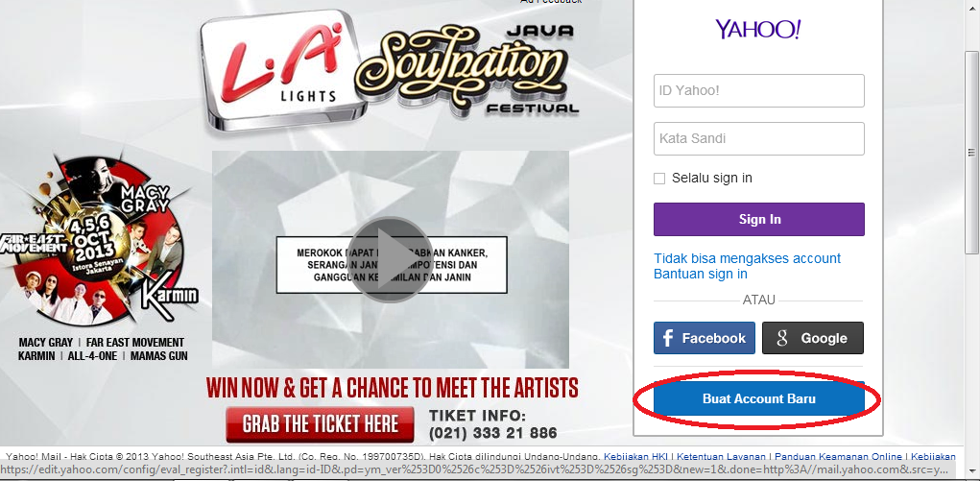Click Buat Account Baru button
Viewport: 980px width, 481px height.
tap(758, 399)
